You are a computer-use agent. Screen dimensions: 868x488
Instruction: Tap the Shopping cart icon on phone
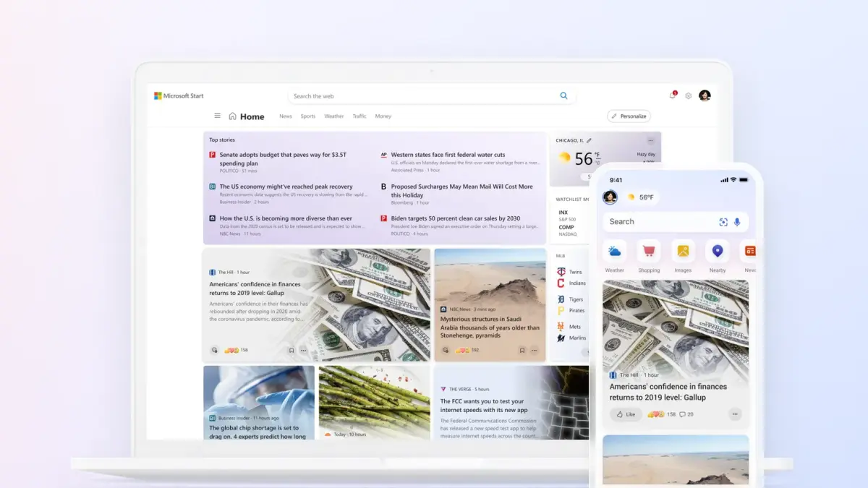coord(649,252)
